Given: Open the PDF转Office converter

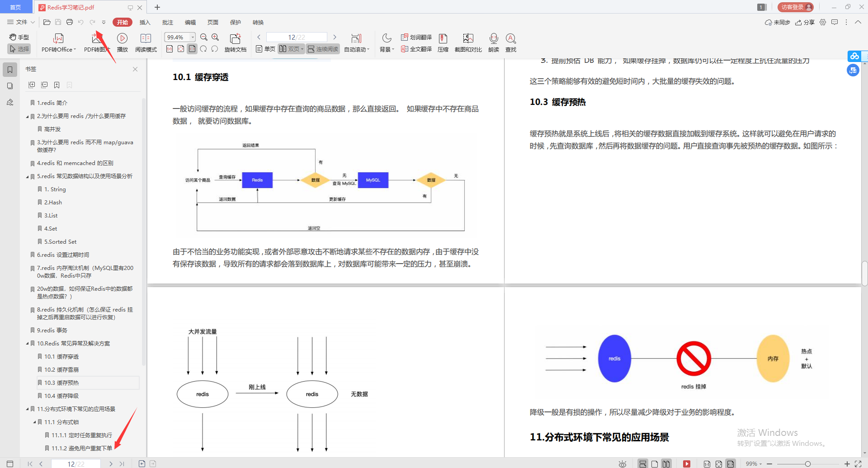Looking at the screenshot, I should [x=58, y=43].
